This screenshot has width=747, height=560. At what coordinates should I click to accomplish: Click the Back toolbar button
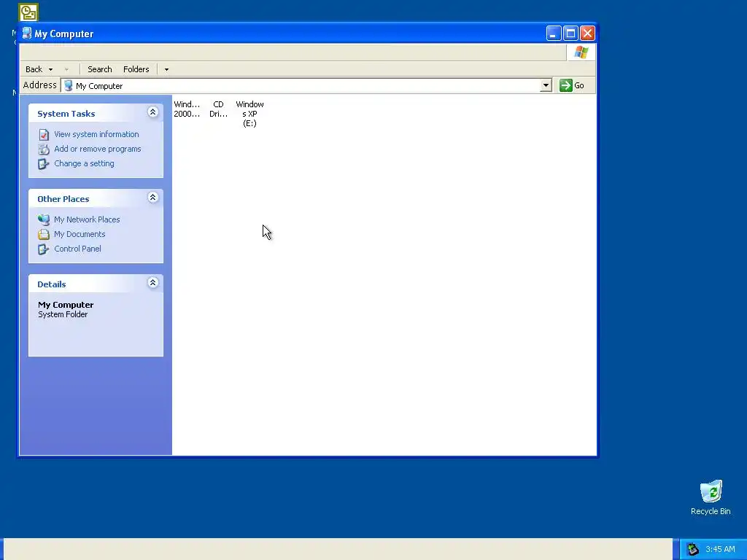(x=34, y=69)
